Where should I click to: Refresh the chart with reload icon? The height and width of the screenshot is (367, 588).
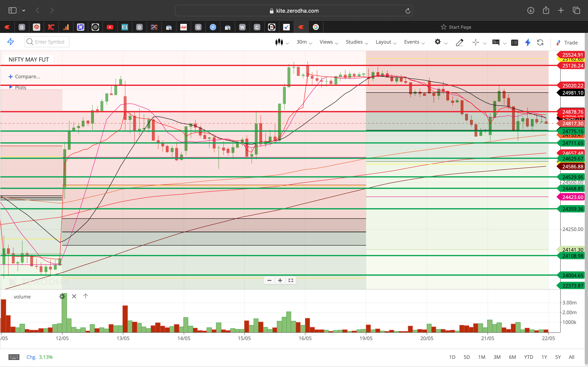pos(541,43)
